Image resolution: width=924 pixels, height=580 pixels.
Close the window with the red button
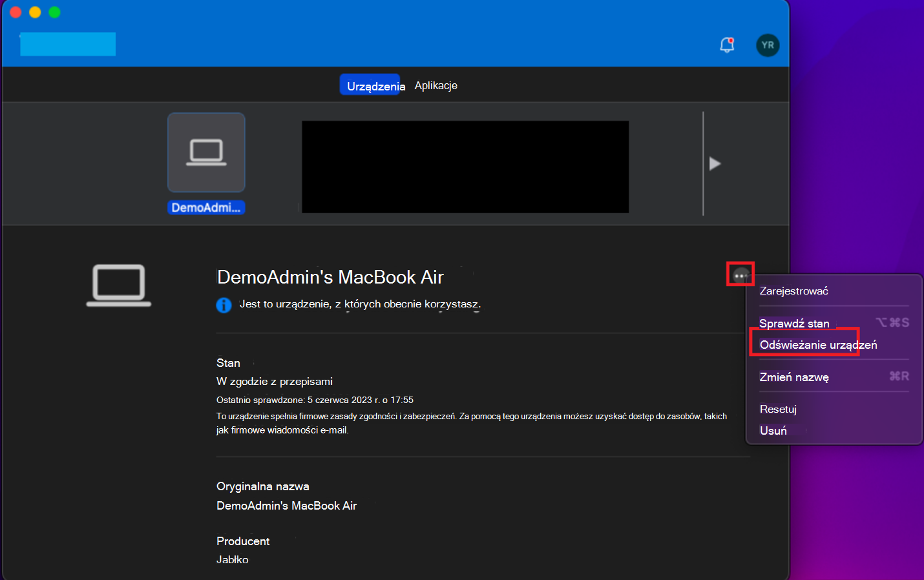(16, 12)
